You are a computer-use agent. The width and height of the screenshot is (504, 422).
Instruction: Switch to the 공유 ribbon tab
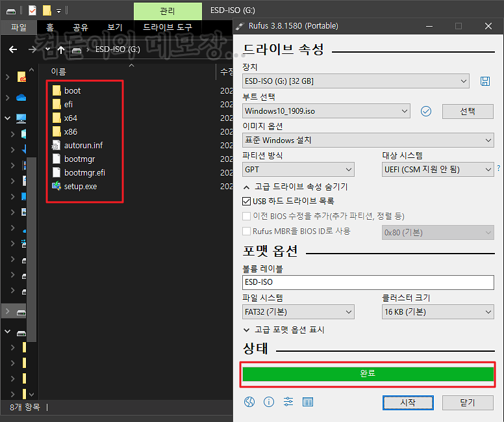[80, 27]
